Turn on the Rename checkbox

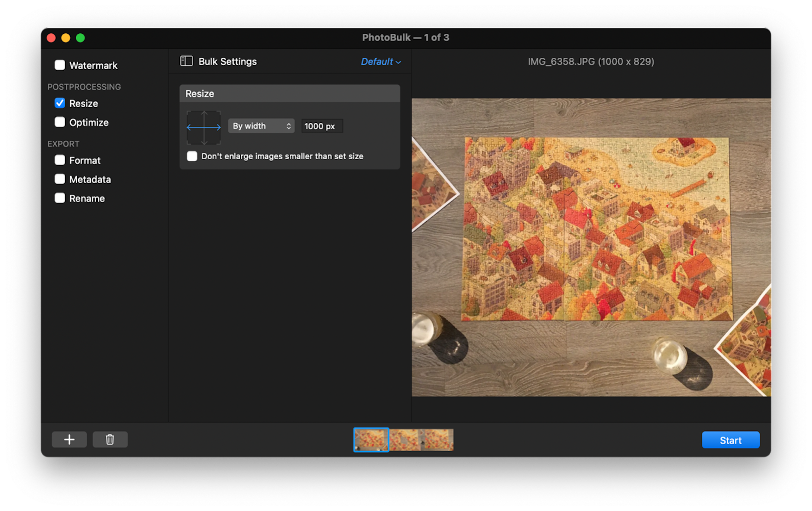(60, 198)
